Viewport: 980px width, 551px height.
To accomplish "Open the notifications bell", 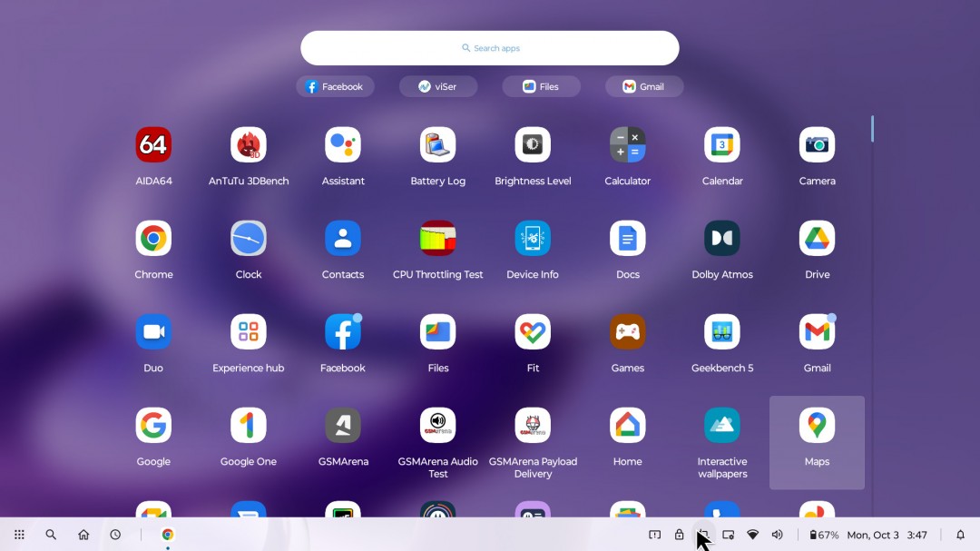I will pos(960,535).
